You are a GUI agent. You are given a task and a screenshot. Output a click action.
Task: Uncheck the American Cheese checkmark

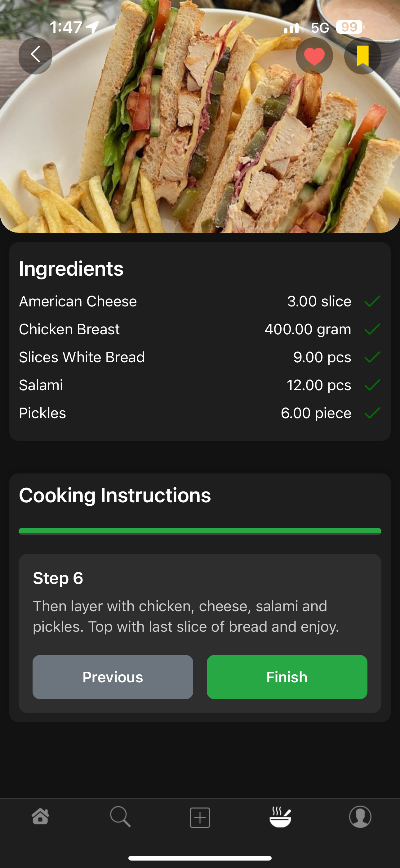tap(372, 301)
